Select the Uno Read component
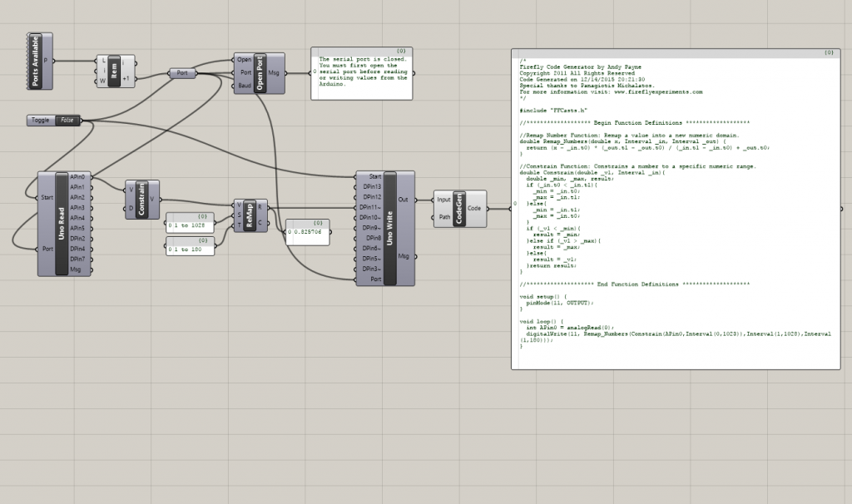This screenshot has width=852, height=504. 61,224
